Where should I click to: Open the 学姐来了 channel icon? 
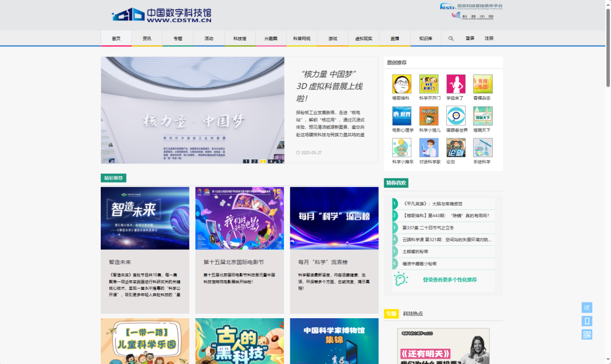pos(456,85)
